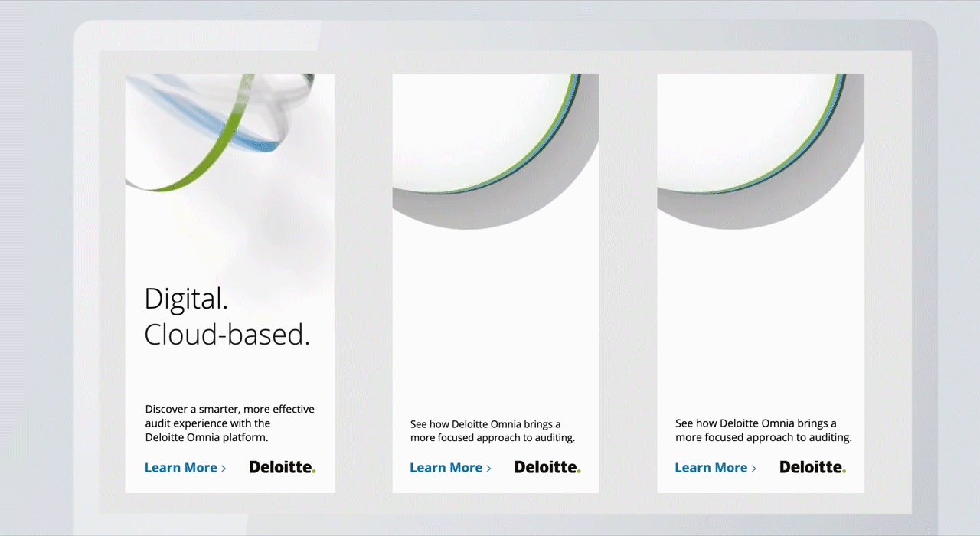Click the Deloitte logo in the left banner

coord(283,467)
